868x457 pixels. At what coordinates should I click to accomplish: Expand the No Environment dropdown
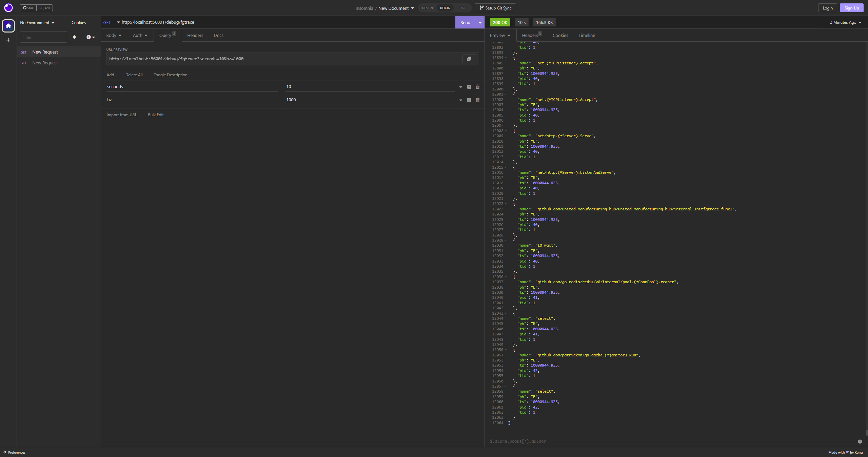point(37,23)
